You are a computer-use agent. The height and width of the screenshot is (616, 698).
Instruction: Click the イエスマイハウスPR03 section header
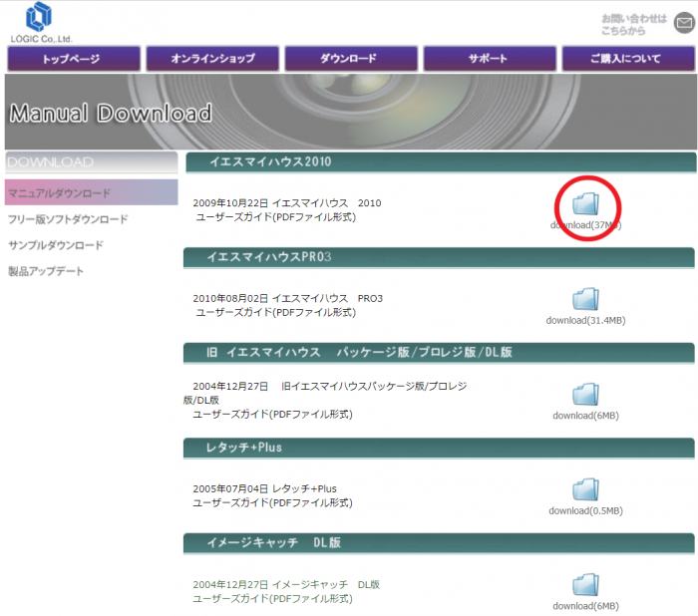point(439,257)
